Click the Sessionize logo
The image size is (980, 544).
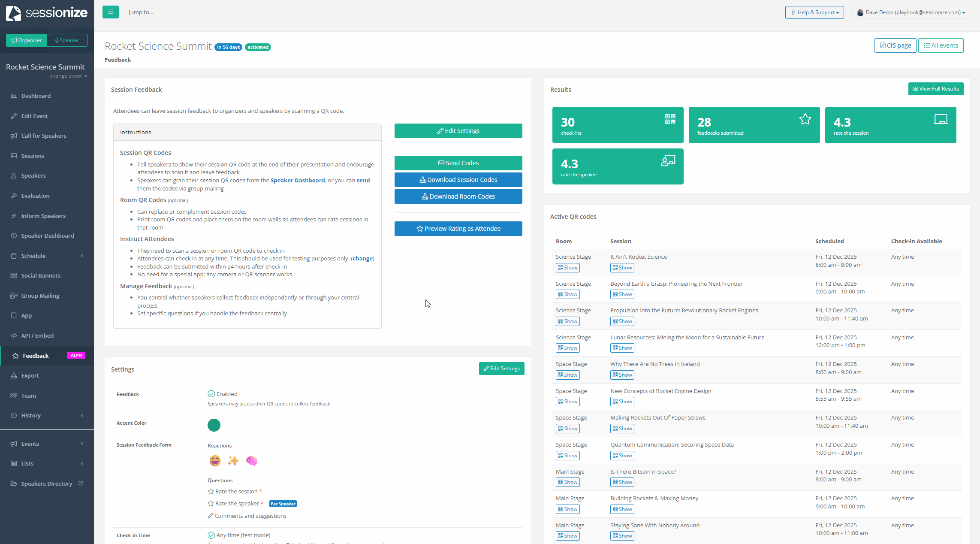46,13
